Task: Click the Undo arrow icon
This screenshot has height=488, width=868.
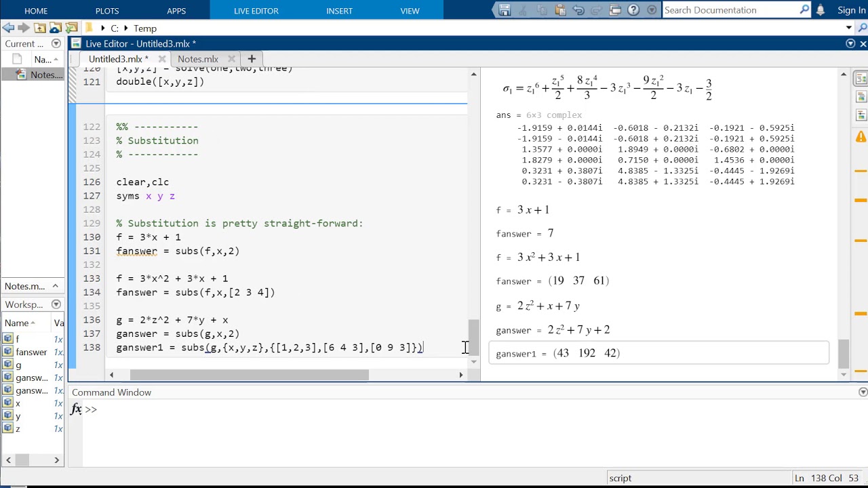Action: (x=578, y=9)
